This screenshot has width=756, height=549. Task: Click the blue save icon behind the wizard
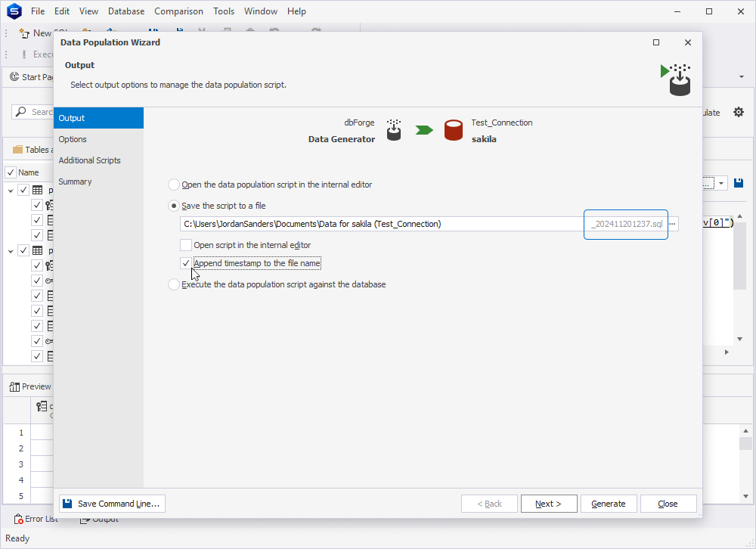point(738,183)
